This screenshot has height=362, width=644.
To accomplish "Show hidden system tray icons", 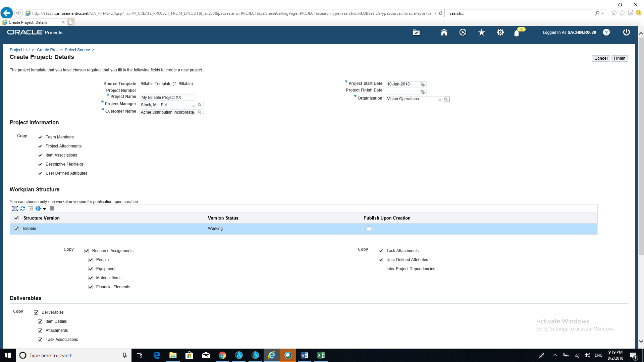I will 555,355.
